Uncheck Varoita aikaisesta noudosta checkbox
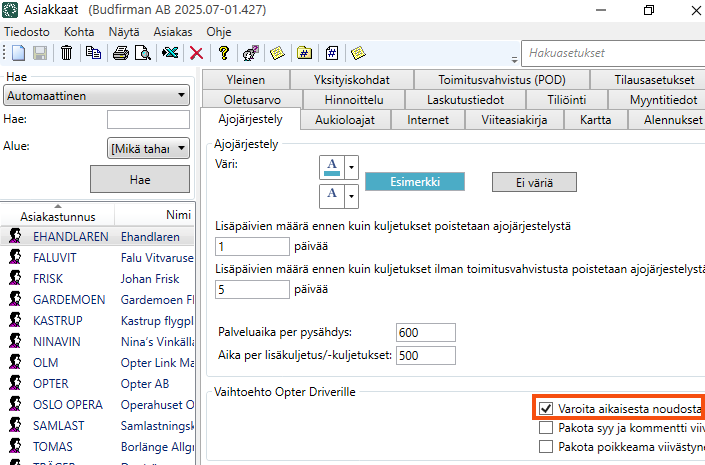Screen dimensions: 705x465 pos(546,408)
